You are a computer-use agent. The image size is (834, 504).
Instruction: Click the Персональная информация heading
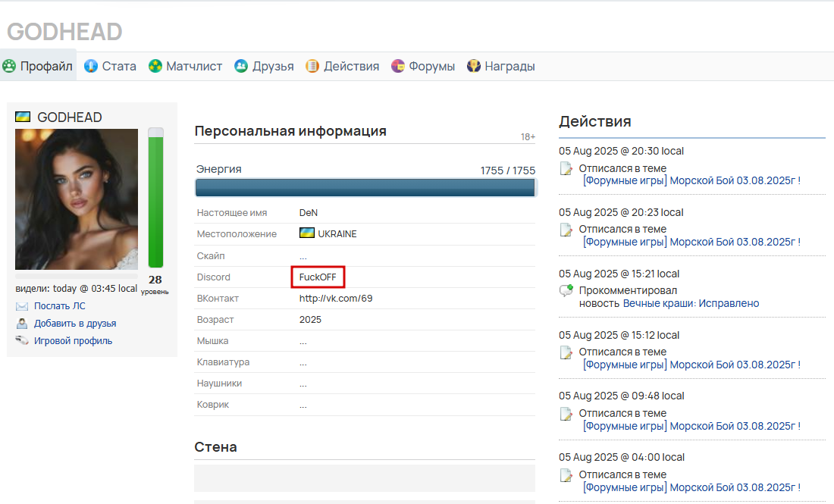point(290,131)
